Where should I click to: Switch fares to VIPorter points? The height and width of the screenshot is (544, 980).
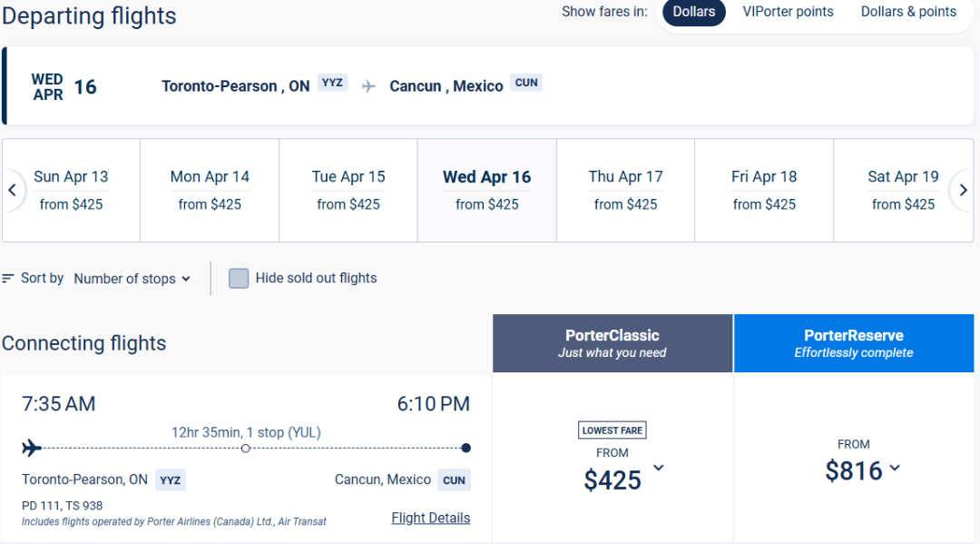click(x=788, y=12)
